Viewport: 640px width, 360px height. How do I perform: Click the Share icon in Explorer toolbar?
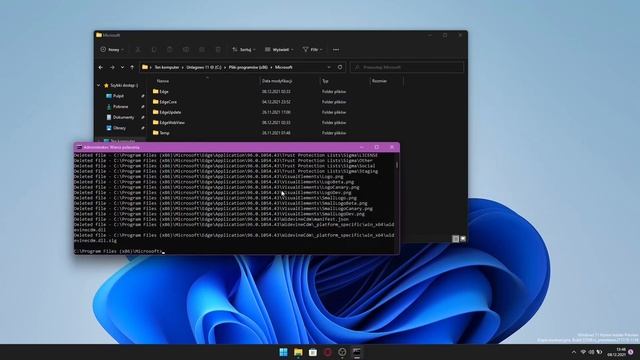(x=202, y=49)
